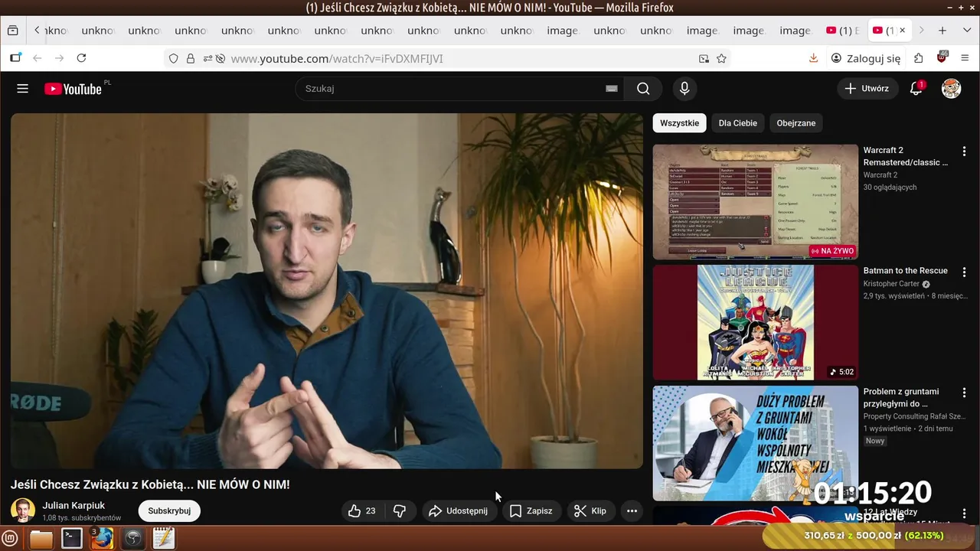Like the video with thumbs up

tap(362, 511)
